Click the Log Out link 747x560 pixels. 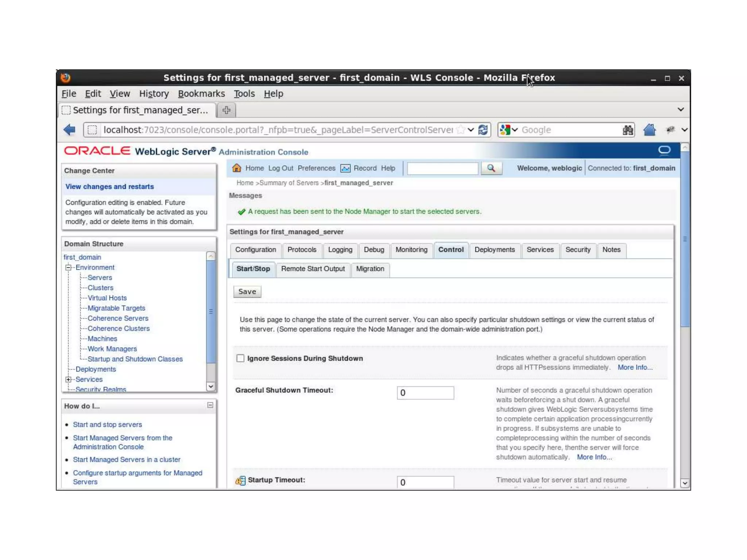[x=281, y=168]
